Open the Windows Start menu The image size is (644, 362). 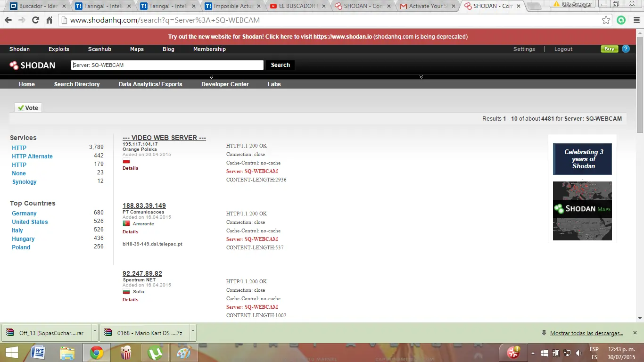(11, 352)
